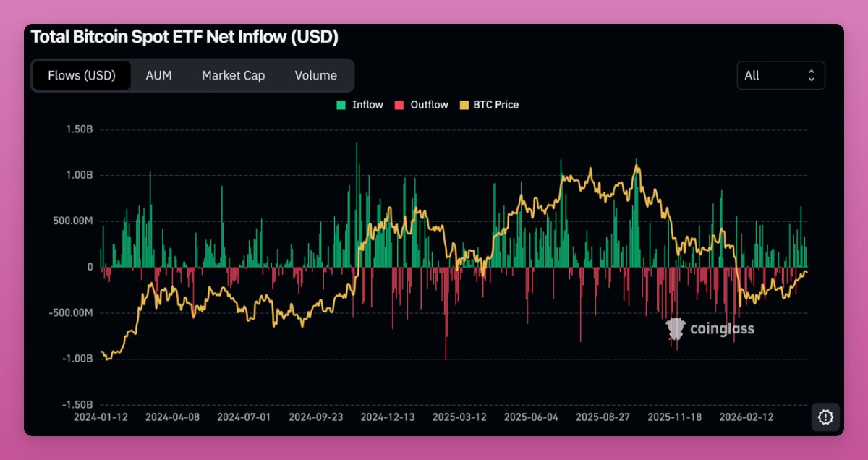The height and width of the screenshot is (460, 868).
Task: Switch to the AUM tab
Action: (158, 75)
